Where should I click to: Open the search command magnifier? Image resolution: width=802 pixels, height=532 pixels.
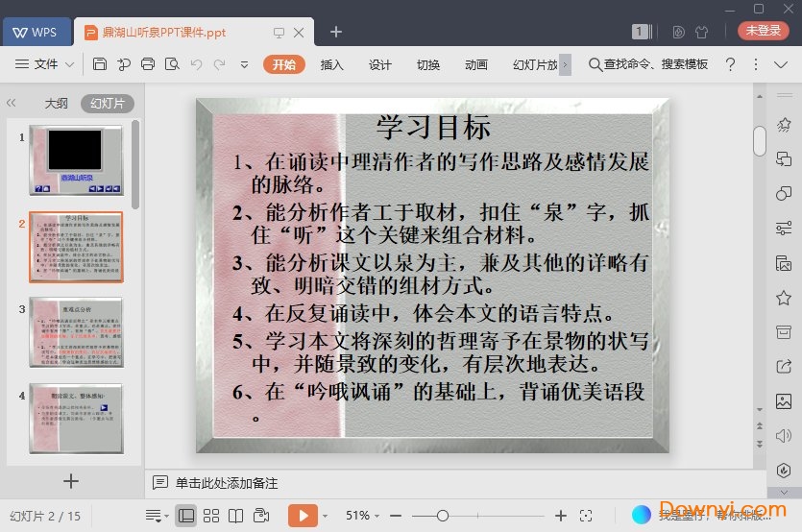coord(595,64)
